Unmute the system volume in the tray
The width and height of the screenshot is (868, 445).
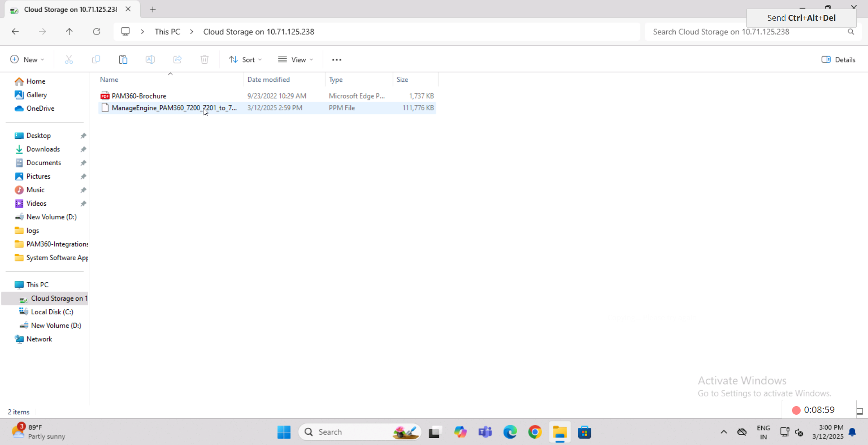click(800, 432)
